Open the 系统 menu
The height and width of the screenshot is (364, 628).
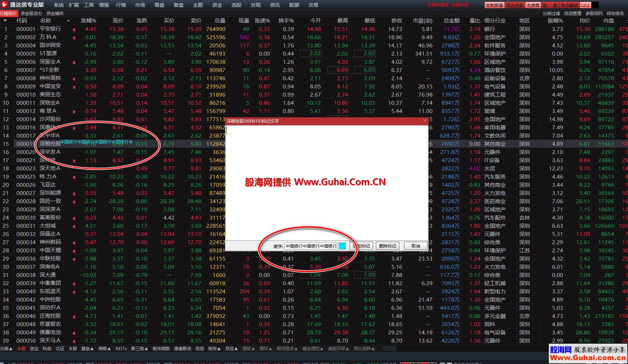[x=59, y=5]
